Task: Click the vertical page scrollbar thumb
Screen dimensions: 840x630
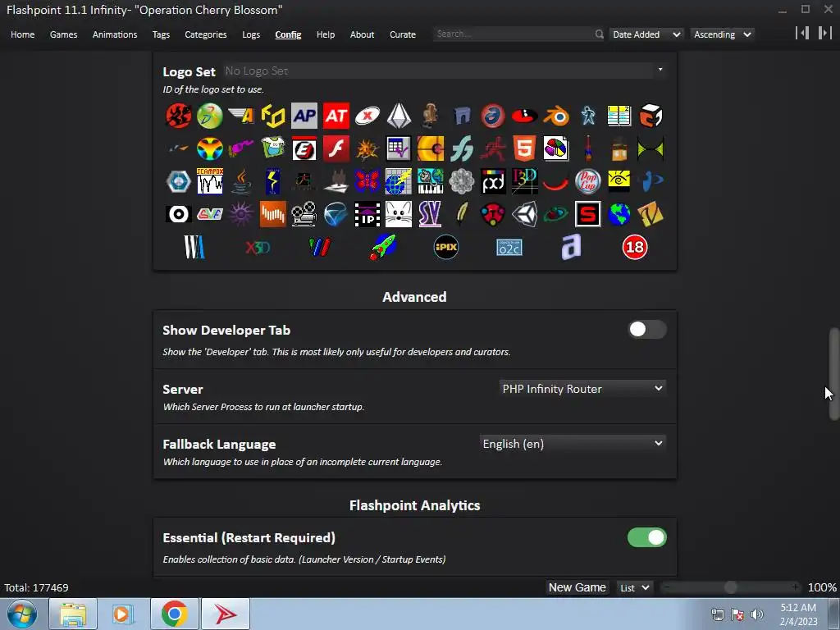Action: [x=834, y=373]
